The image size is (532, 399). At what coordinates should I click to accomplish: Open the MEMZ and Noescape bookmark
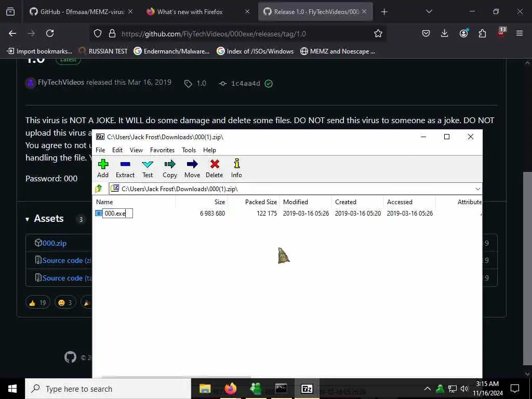tap(338, 51)
